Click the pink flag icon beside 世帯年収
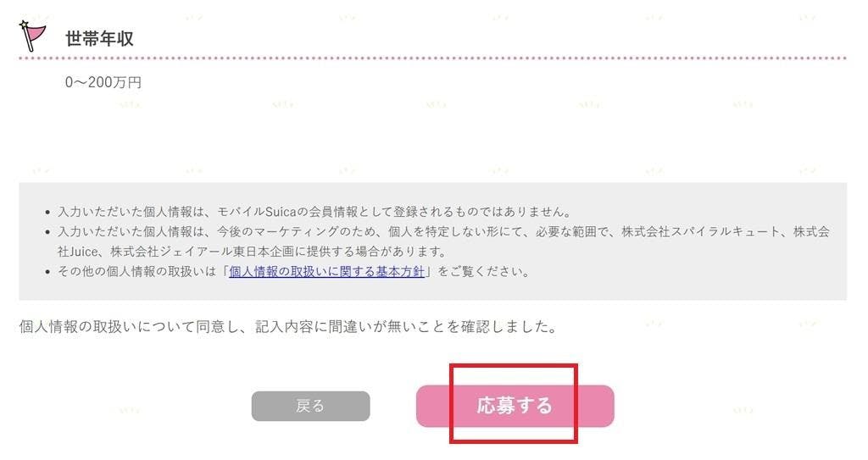This screenshot has width=868, height=460. click(33, 36)
